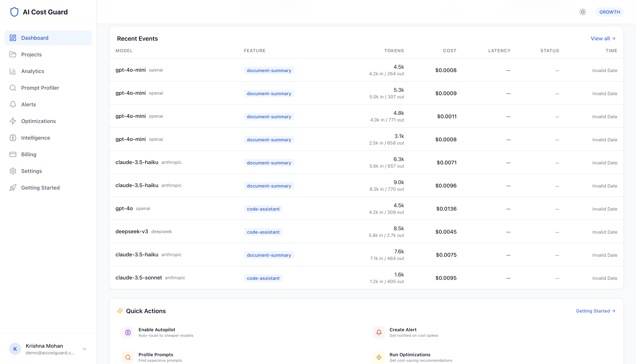Expand the Krishna Mohan account chevron
Image resolution: width=636 pixels, height=364 pixels.
[84, 349]
